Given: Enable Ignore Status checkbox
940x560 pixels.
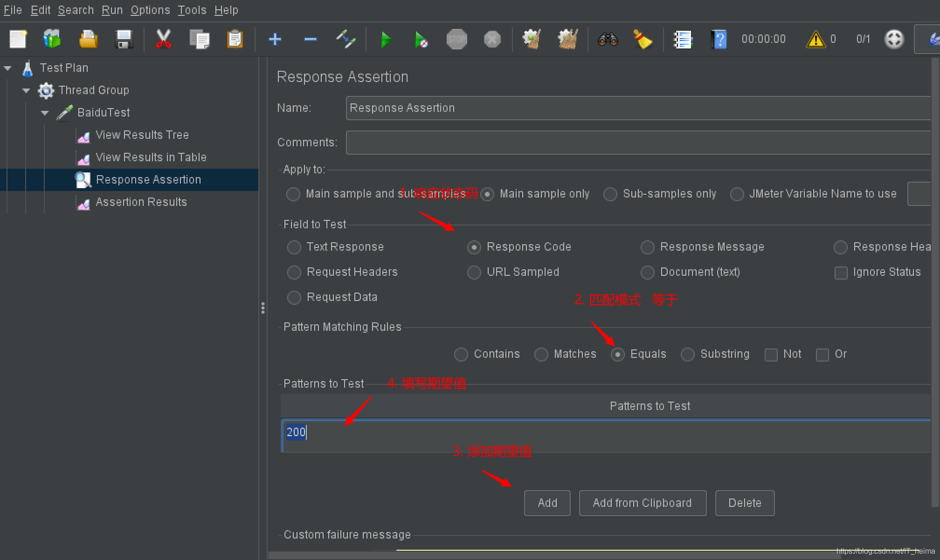Looking at the screenshot, I should [841, 273].
